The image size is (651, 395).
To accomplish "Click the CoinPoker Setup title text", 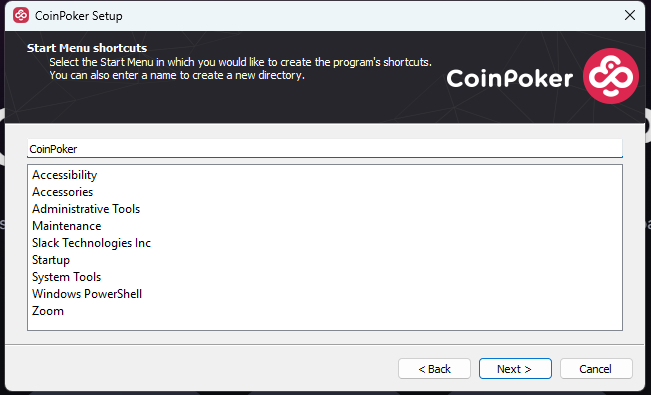I will (x=78, y=16).
